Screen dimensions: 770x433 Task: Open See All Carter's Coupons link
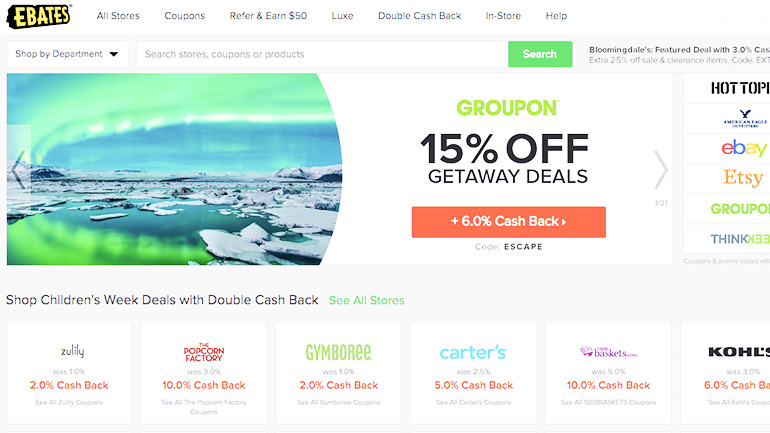pos(473,403)
